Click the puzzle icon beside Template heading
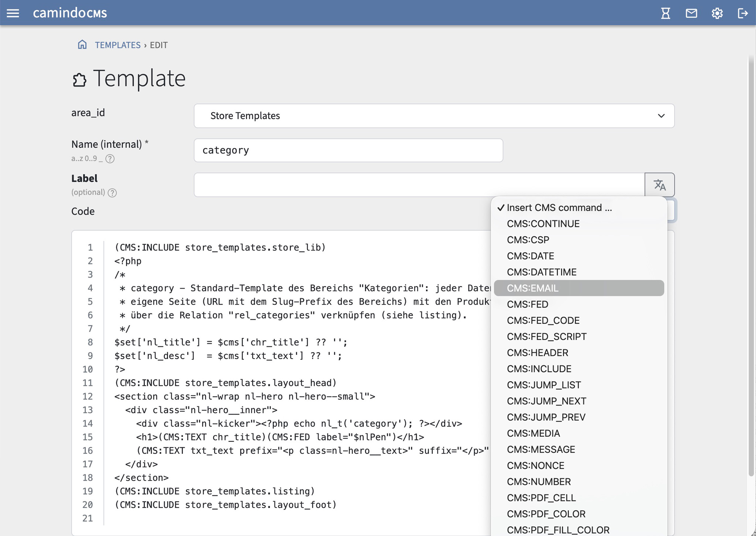This screenshot has height=536, width=756. [x=79, y=79]
